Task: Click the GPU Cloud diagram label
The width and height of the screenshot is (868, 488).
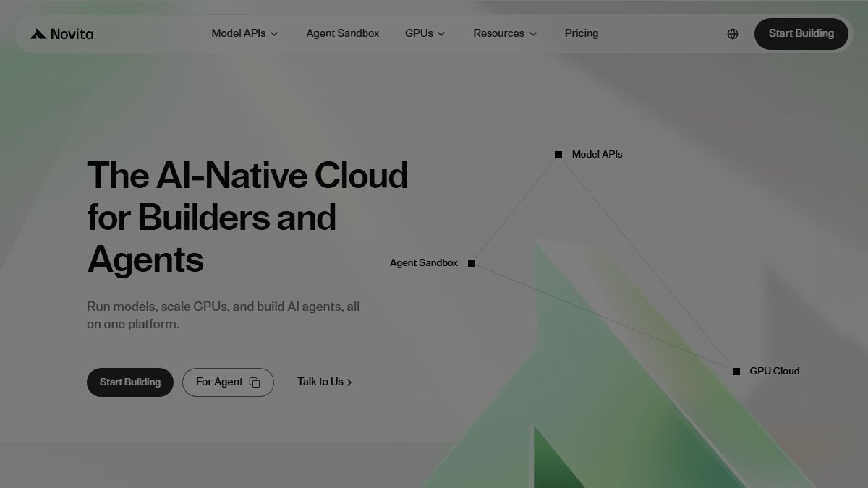Action: (x=774, y=372)
